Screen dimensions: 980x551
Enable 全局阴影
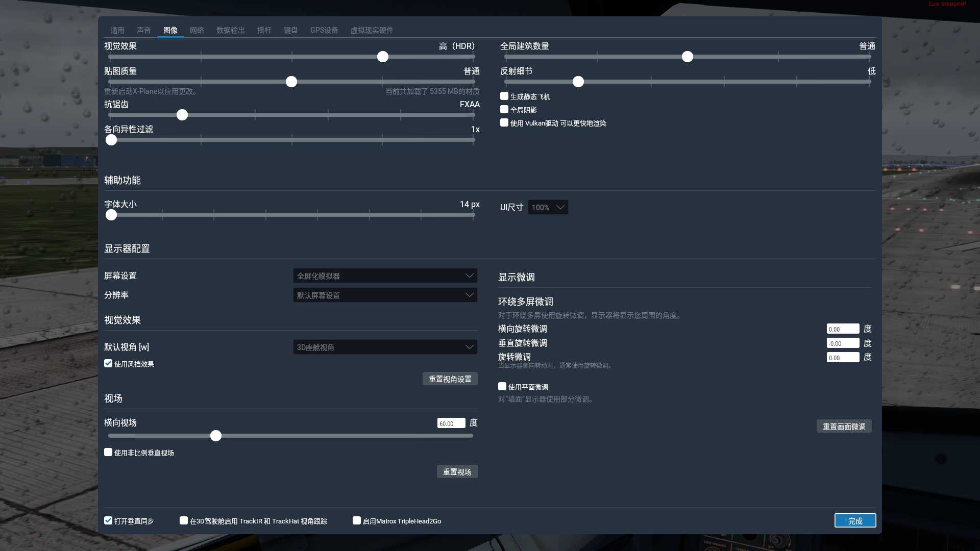tap(504, 109)
